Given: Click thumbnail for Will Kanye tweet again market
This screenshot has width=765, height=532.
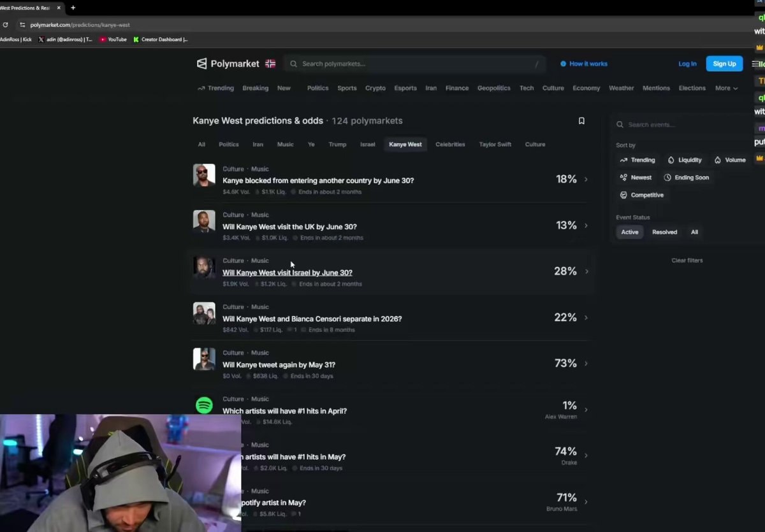Looking at the screenshot, I should [x=204, y=359].
